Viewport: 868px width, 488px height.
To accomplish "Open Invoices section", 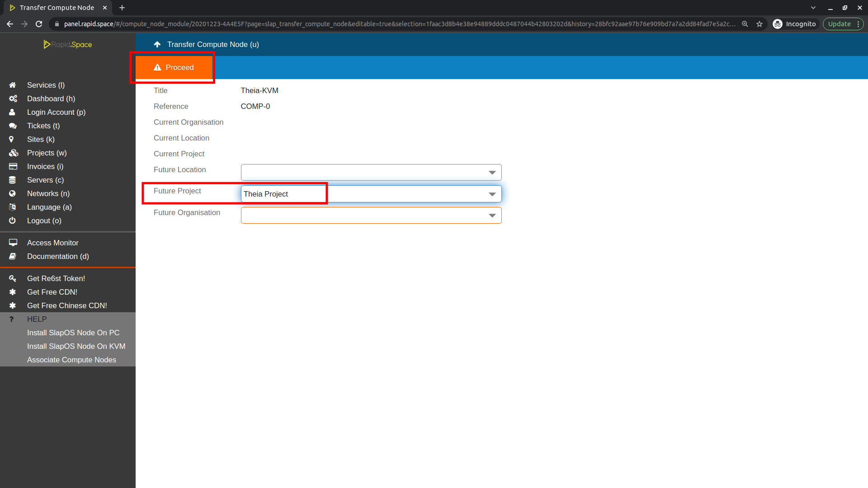I will 45,166.
